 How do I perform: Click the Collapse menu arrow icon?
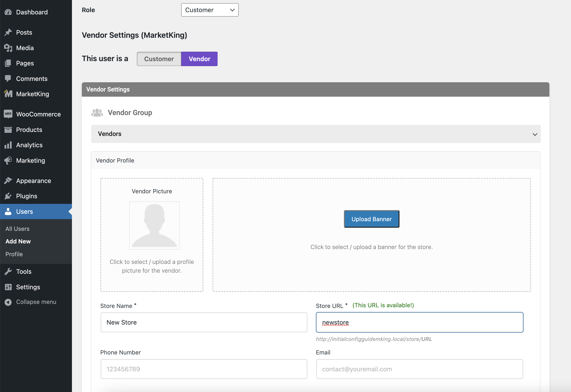coord(8,302)
